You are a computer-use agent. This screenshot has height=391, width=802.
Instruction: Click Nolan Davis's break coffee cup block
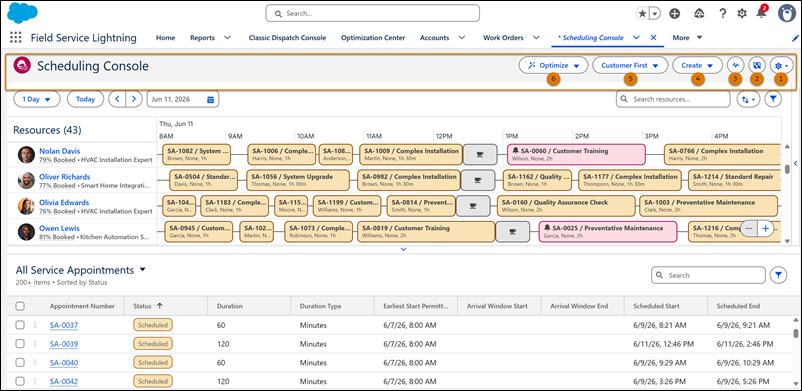[480, 154]
